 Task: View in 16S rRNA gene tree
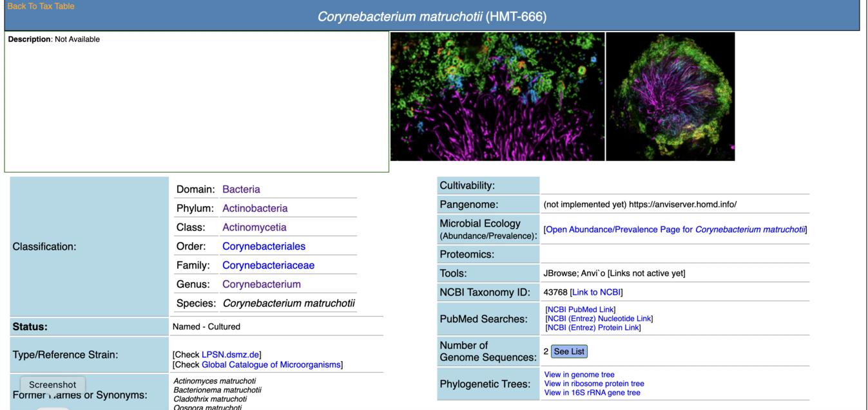point(592,393)
